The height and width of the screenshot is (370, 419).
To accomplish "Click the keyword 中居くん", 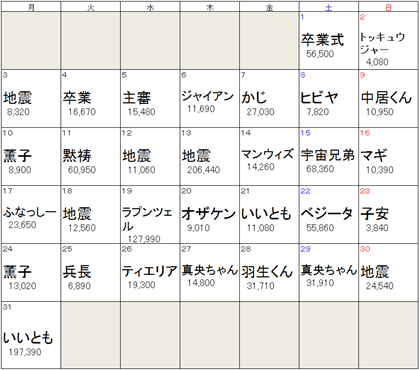I will [x=386, y=98].
